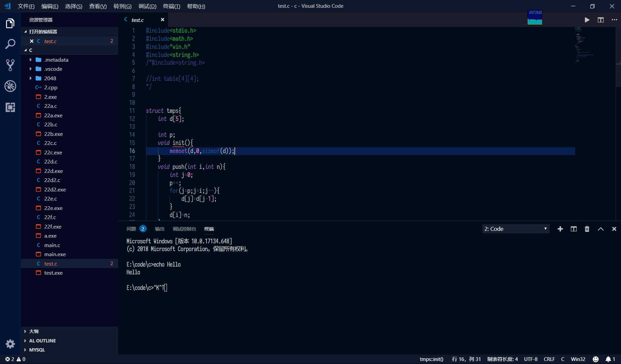This screenshot has height=364, width=621.
Task: Switch to the 输出 panel tab
Action: [x=160, y=229]
